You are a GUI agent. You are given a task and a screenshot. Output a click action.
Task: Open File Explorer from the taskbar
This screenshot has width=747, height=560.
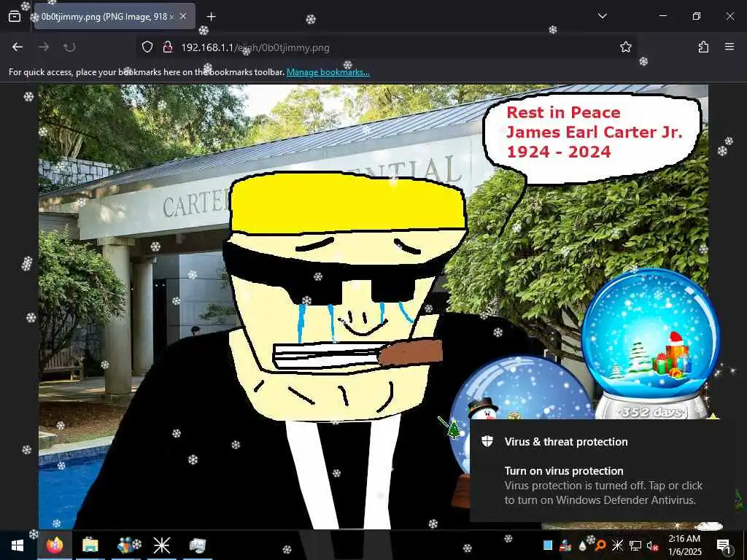(x=90, y=545)
